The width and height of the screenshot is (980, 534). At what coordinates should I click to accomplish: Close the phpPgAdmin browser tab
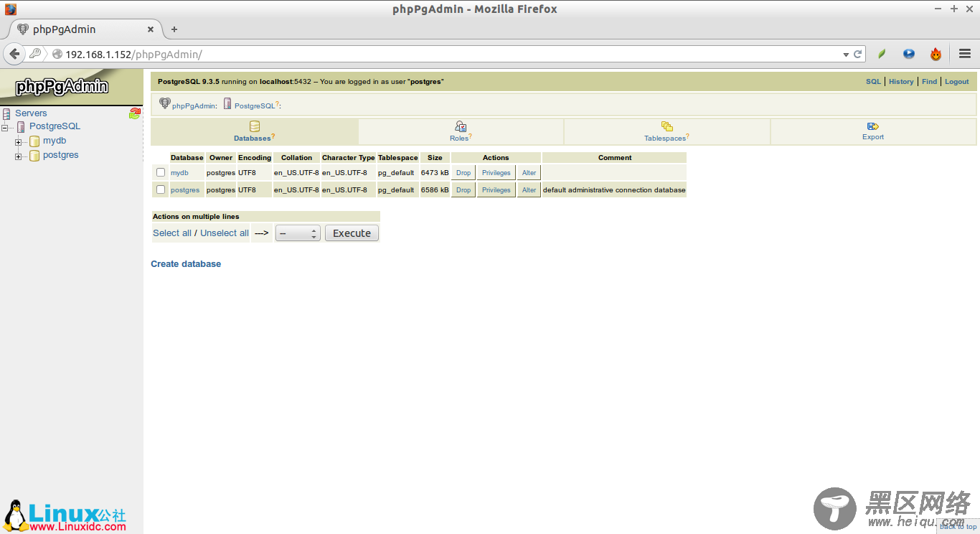tap(151, 29)
